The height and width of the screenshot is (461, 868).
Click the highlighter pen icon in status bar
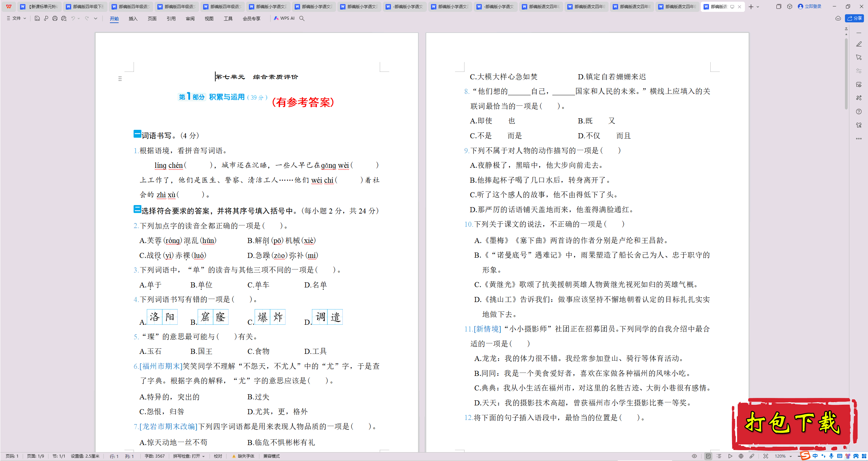[x=752, y=456]
